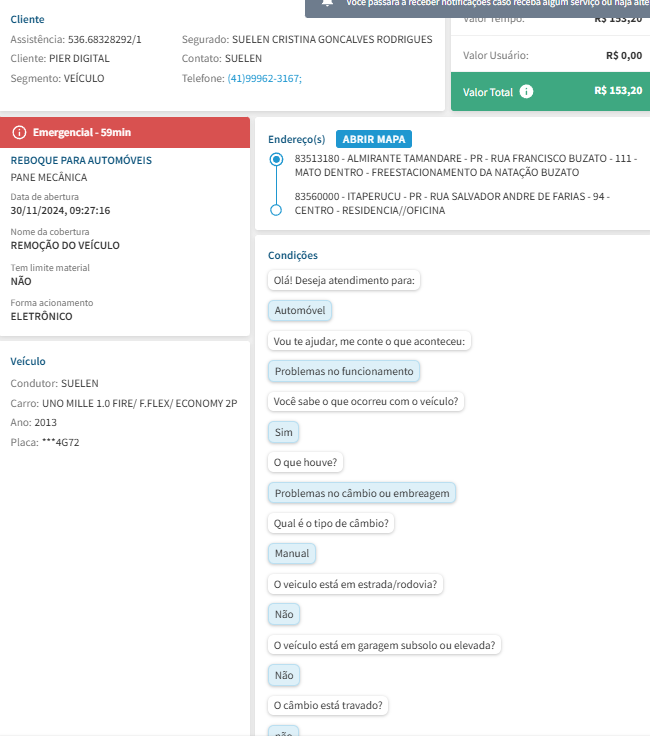Click "Não" under the estrada/rodovia question
The height and width of the screenshot is (737, 650).
click(284, 614)
